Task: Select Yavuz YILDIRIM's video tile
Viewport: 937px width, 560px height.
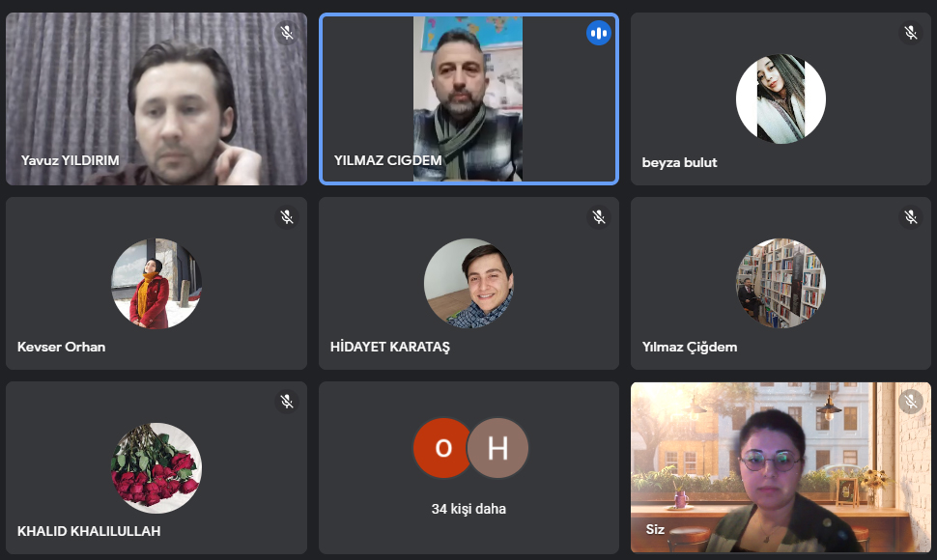Action: (x=156, y=99)
